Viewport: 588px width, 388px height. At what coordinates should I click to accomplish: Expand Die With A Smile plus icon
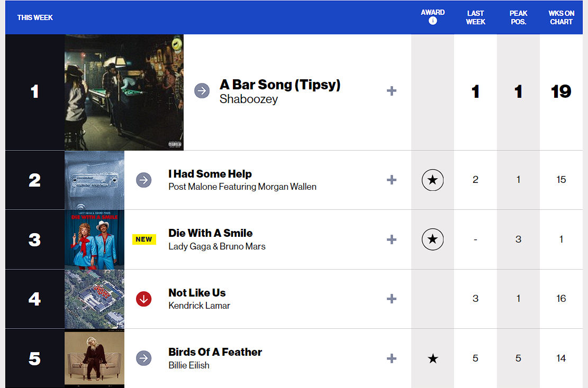392,239
